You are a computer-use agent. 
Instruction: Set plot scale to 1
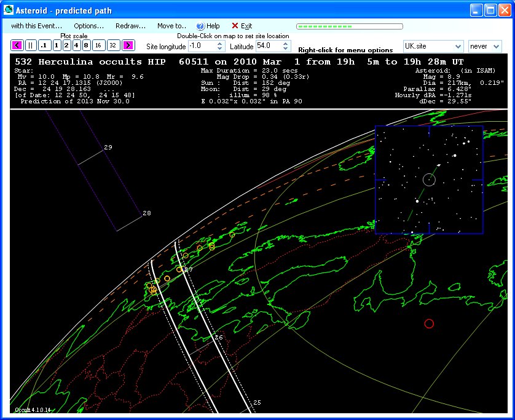point(57,45)
